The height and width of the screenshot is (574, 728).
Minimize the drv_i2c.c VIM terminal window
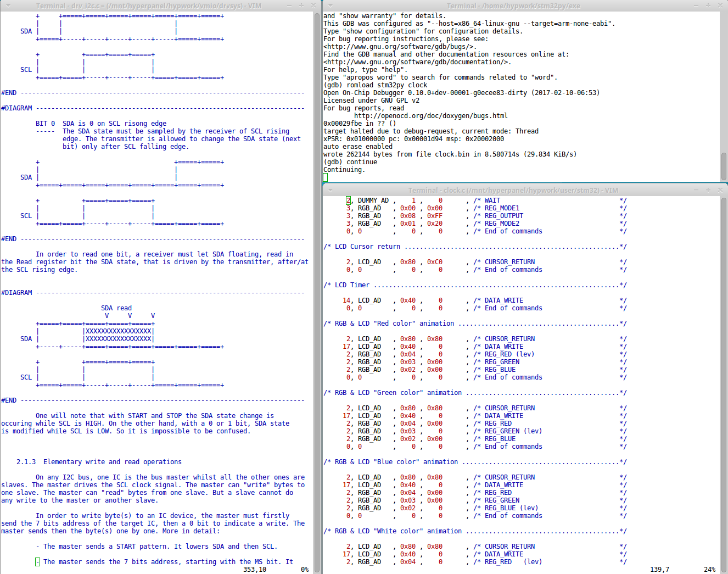pyautogui.click(x=289, y=5)
